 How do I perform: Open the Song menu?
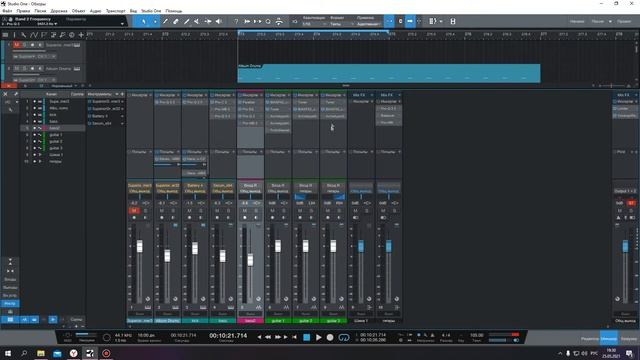(40, 11)
